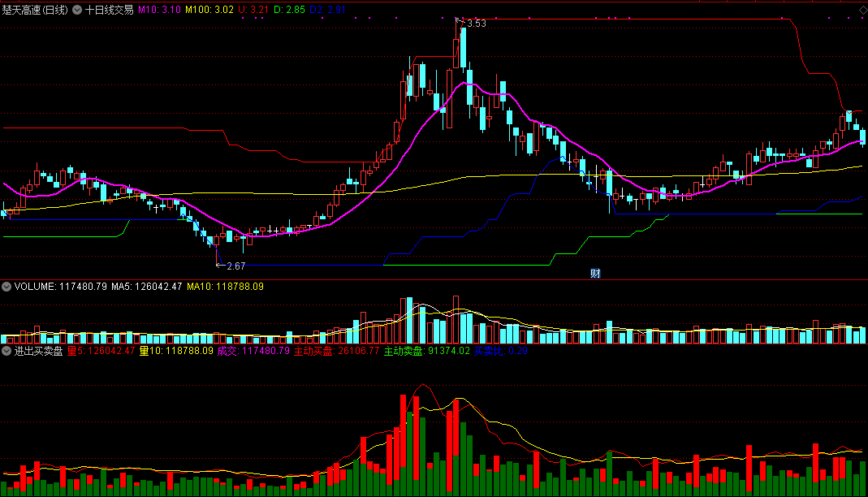The height and width of the screenshot is (497, 868).
Task: Click the 买卖比: 0.29 ratio value
Action: pyautogui.click(x=500, y=351)
